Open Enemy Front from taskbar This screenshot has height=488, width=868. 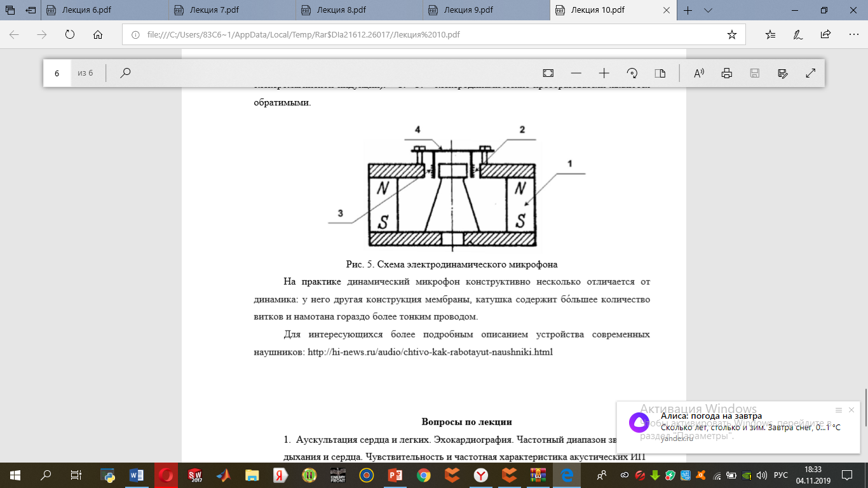click(337, 475)
